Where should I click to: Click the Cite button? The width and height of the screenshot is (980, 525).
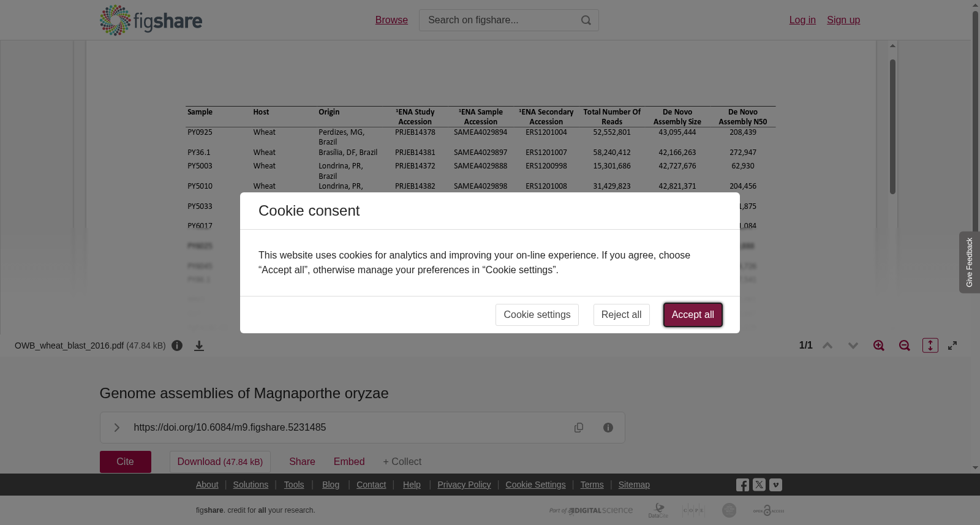point(126,462)
